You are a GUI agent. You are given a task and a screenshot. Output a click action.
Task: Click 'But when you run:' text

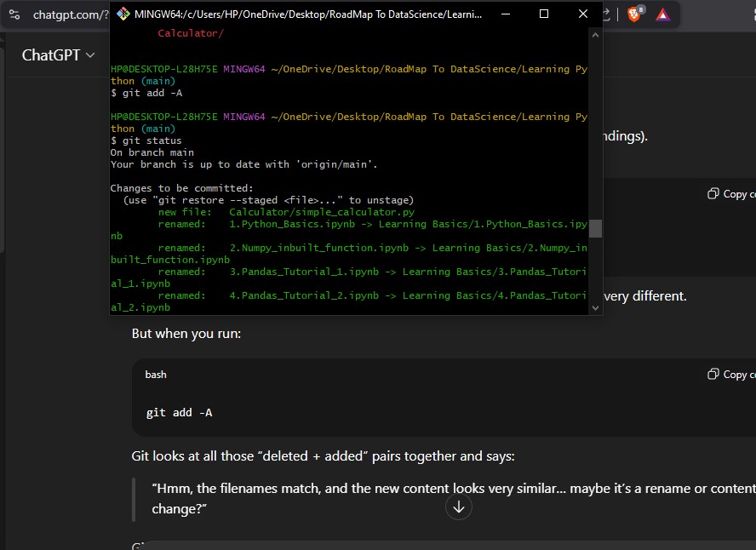[186, 334]
